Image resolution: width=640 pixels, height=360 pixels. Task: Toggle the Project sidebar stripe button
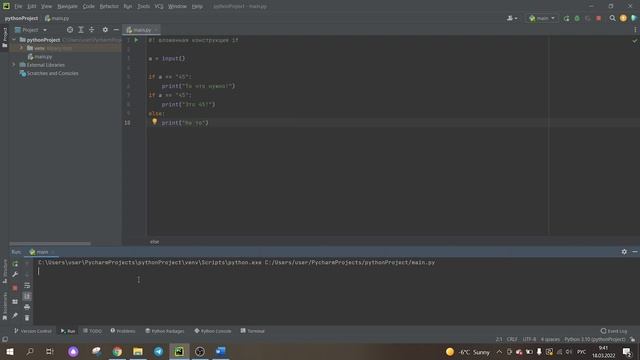click(x=4, y=38)
